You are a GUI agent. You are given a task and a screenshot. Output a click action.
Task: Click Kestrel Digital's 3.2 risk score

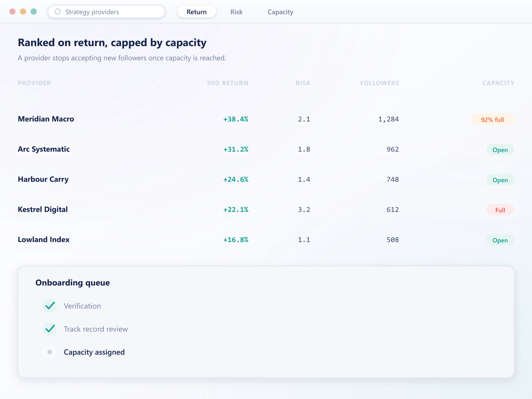[x=304, y=210]
